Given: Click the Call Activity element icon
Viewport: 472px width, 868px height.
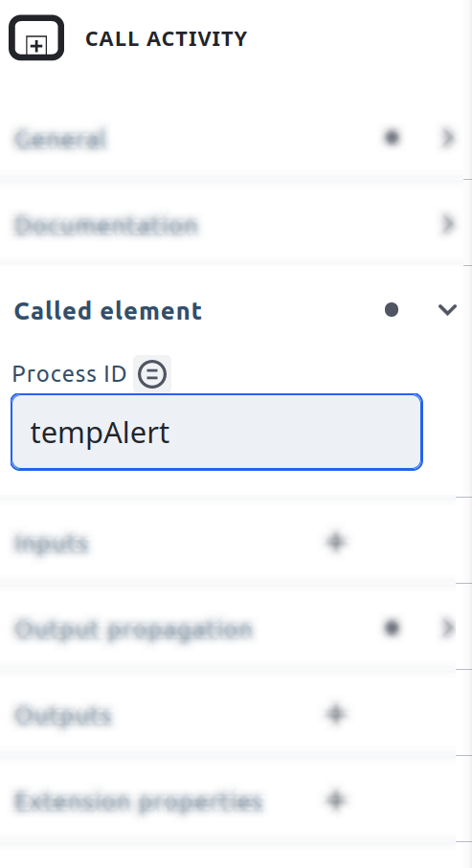Looking at the screenshot, I should click(36, 38).
